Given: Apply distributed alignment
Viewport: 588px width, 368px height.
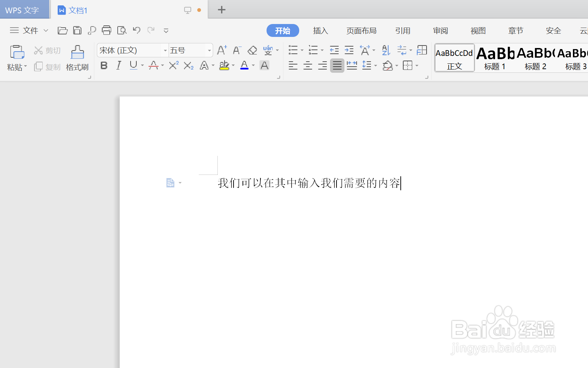Looking at the screenshot, I should coord(352,66).
